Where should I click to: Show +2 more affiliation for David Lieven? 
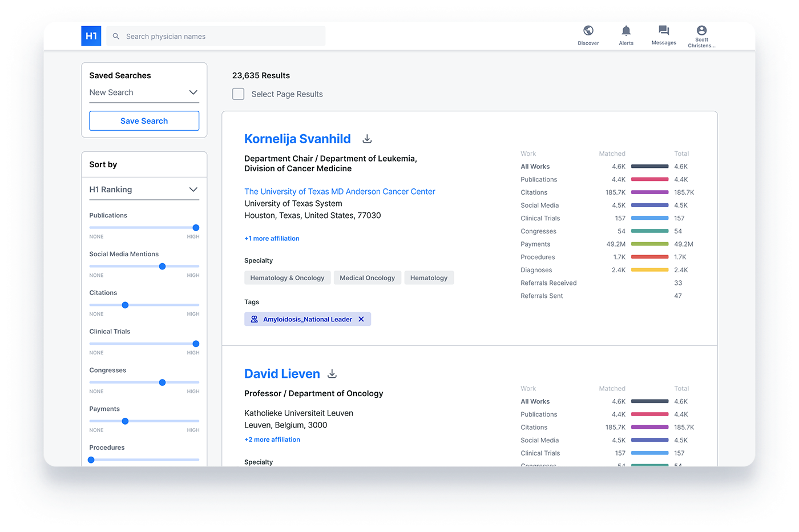click(272, 440)
